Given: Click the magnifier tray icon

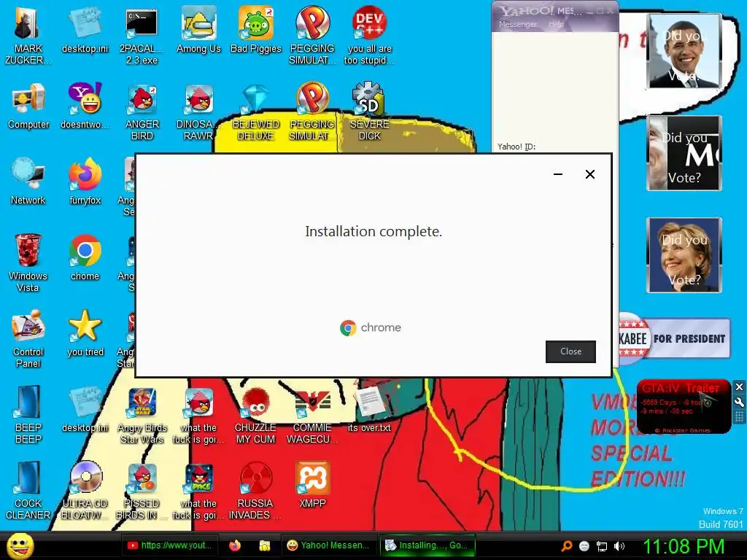Looking at the screenshot, I should pyautogui.click(x=566, y=546).
